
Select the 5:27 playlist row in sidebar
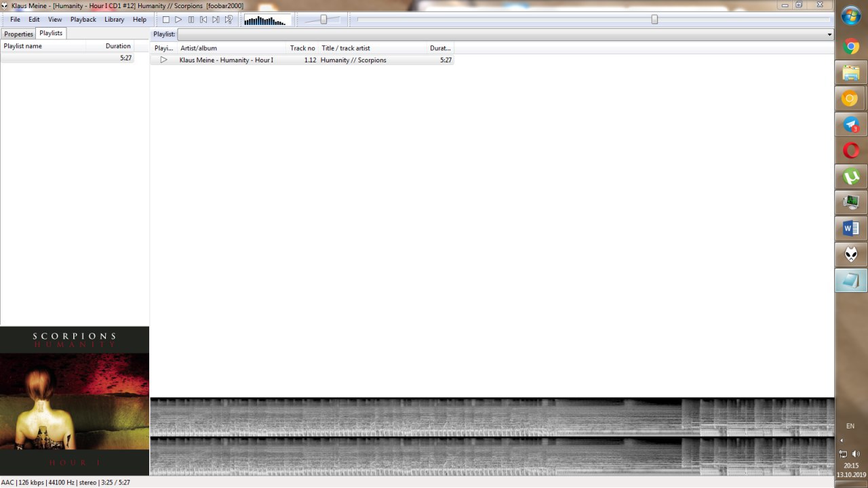(x=67, y=58)
